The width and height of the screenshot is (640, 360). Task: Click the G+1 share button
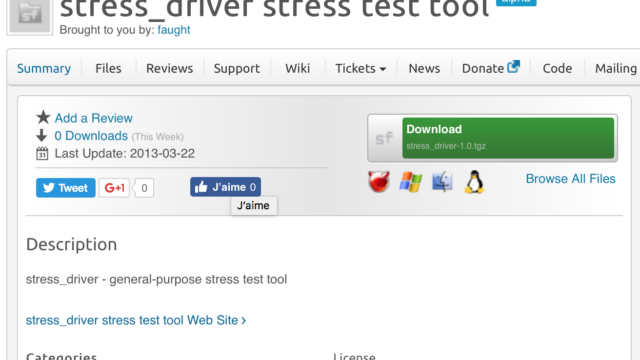[114, 188]
